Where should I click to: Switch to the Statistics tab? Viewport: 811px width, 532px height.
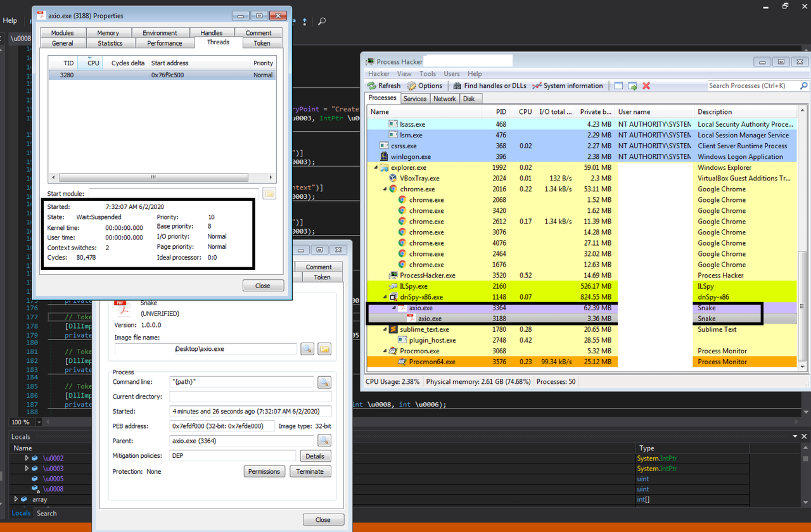click(110, 43)
